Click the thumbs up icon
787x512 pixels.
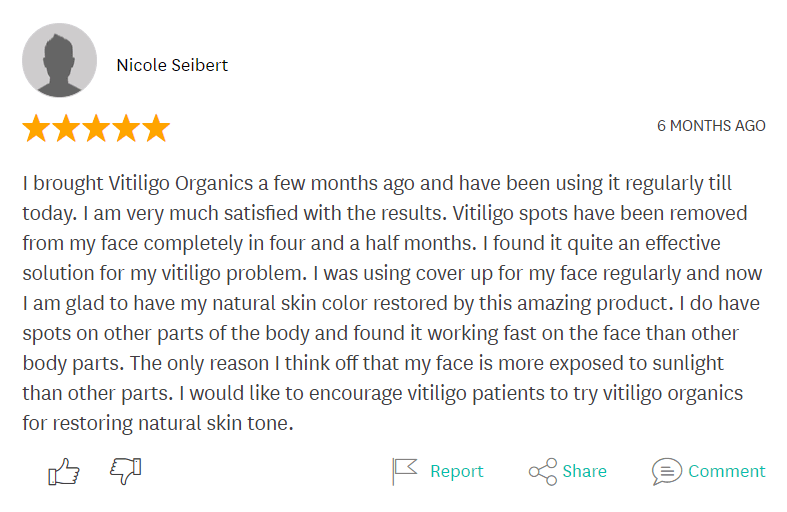64,471
